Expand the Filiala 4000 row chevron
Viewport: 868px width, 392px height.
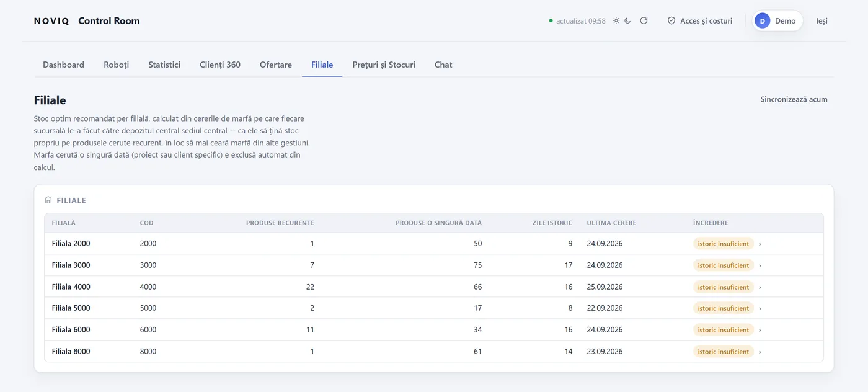click(760, 287)
